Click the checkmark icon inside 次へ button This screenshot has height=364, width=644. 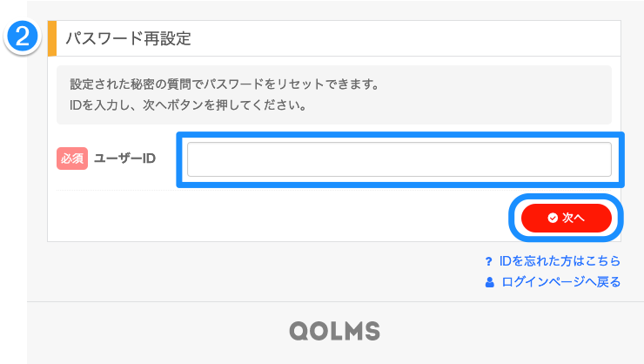(x=553, y=218)
